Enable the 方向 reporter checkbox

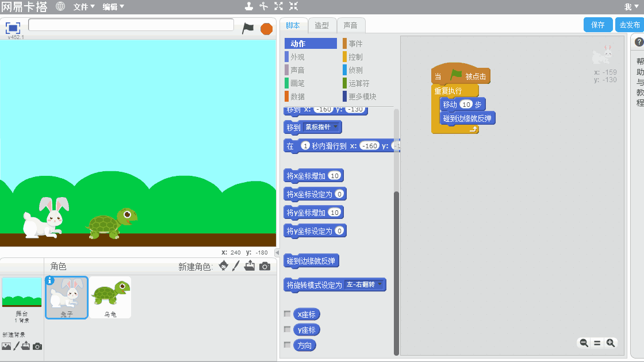[287, 345]
